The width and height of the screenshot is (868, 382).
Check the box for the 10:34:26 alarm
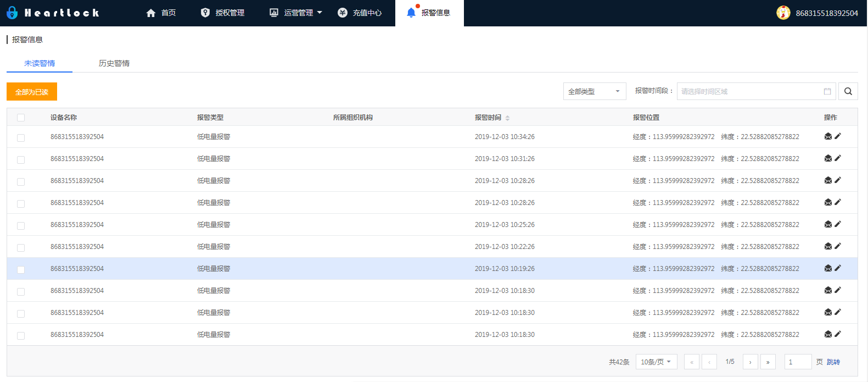tap(21, 137)
